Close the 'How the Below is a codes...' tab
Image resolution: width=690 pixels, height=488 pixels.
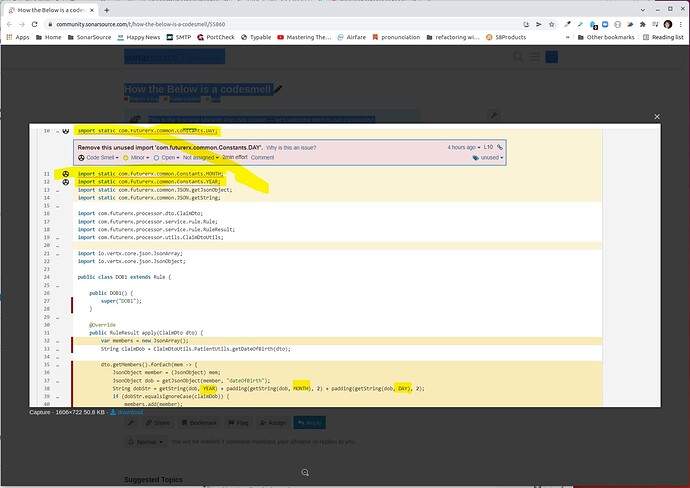[92, 10]
